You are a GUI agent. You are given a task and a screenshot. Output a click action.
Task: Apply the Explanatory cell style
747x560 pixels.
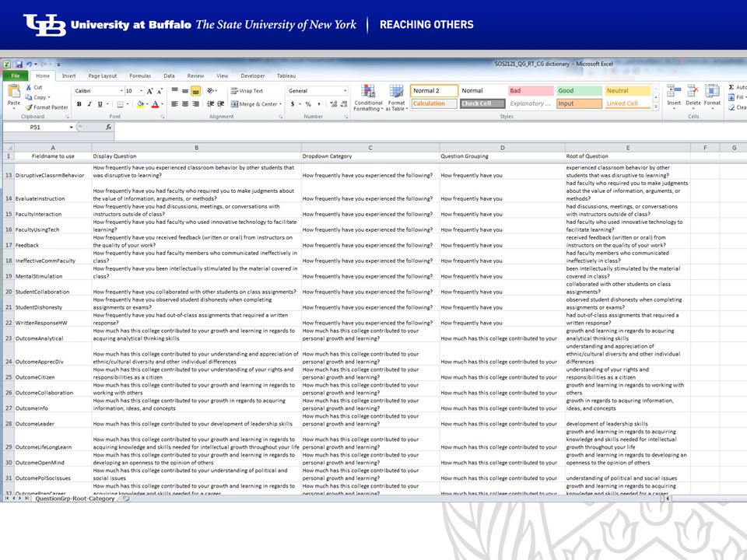click(531, 103)
